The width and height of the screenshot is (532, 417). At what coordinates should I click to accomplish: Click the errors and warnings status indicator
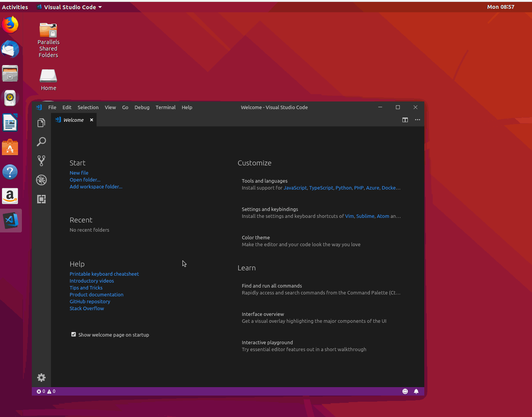(46, 391)
